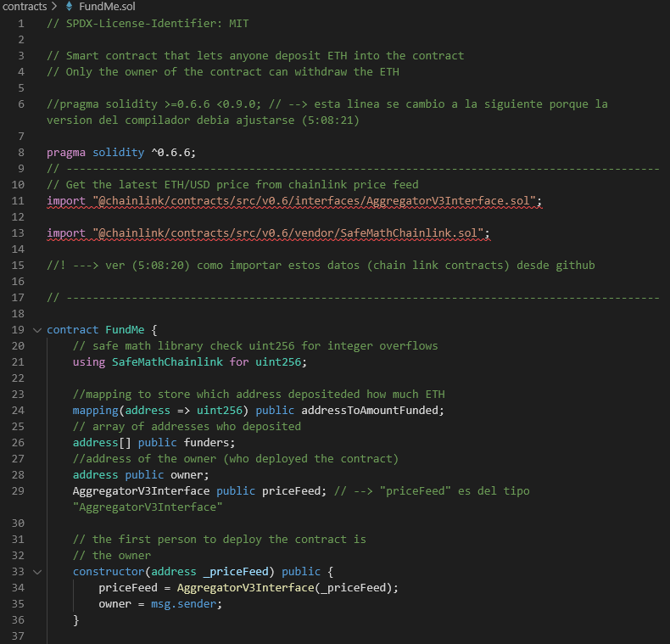
Task: Click 'addressToAmountFunded' variable name
Action: tap(370, 411)
